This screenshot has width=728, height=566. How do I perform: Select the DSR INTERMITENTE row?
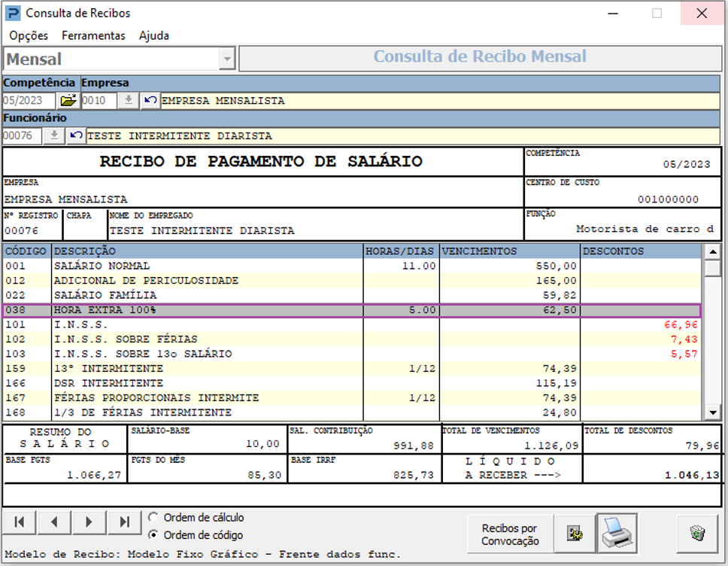tap(352, 383)
